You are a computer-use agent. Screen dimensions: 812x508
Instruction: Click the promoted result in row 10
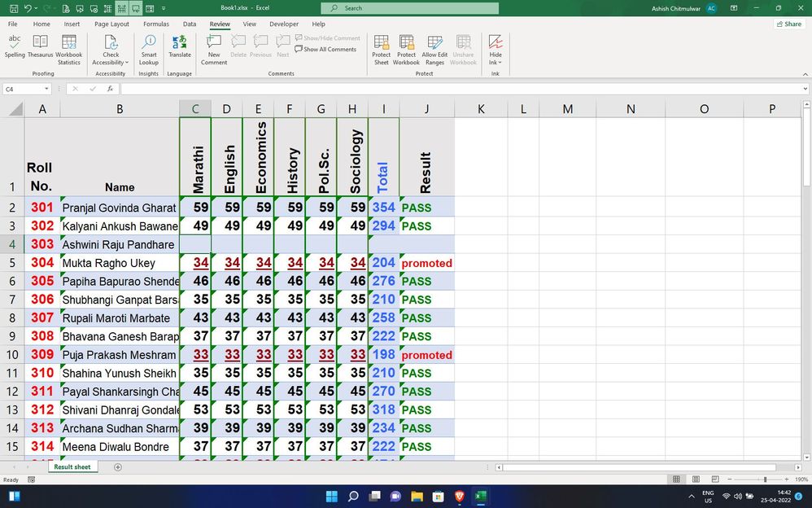427,355
